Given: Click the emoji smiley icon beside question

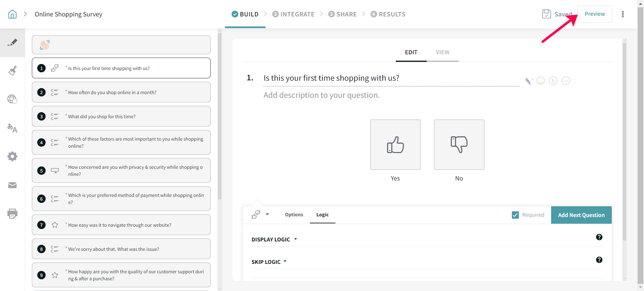Looking at the screenshot, I should pyautogui.click(x=541, y=81).
